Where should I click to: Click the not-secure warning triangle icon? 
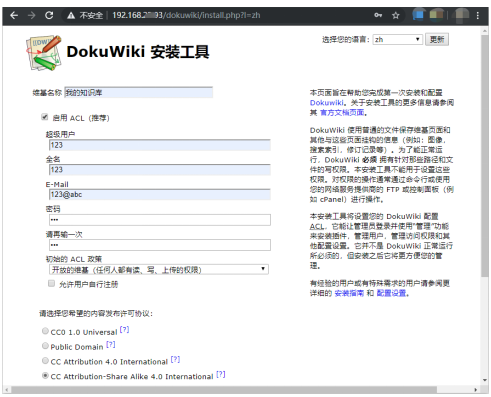tap(71, 16)
